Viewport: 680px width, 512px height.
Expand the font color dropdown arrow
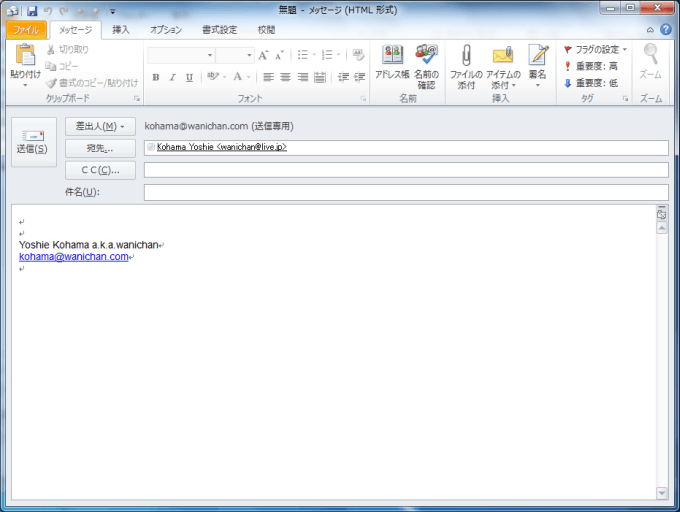pyautogui.click(x=248, y=77)
